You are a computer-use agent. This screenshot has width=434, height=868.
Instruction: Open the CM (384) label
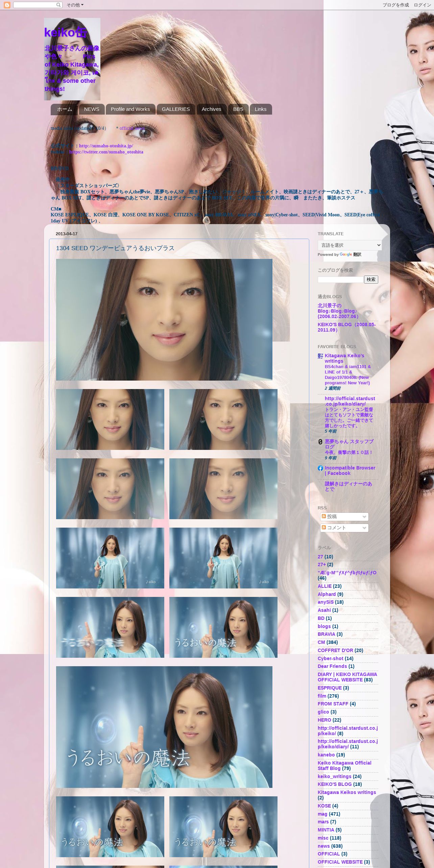coord(321,642)
